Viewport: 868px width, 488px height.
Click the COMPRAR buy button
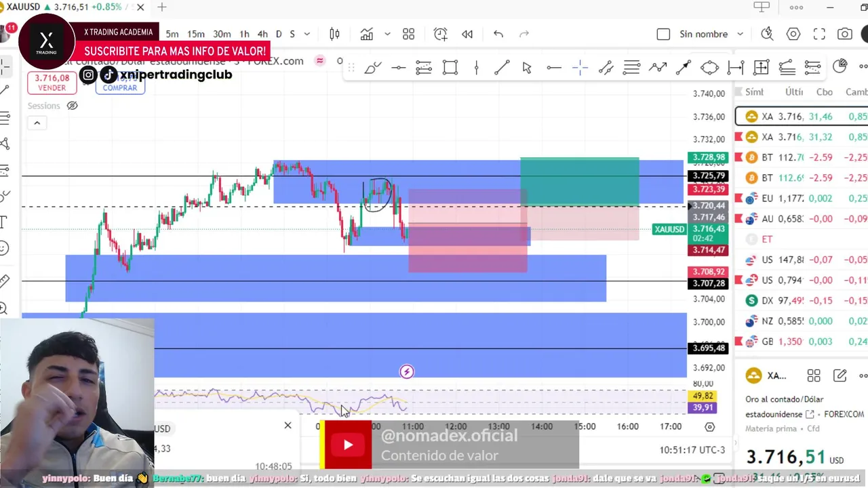click(120, 83)
